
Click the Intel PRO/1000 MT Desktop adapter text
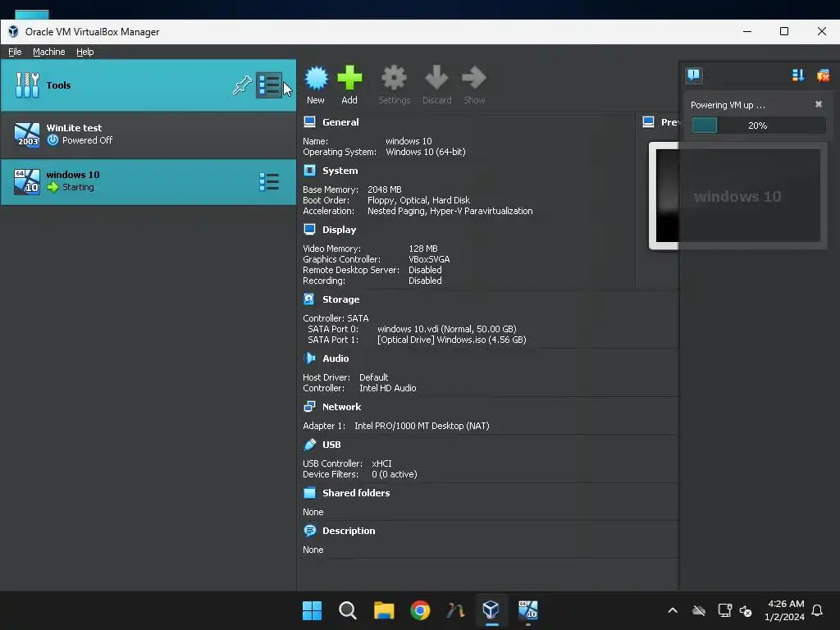pos(422,426)
